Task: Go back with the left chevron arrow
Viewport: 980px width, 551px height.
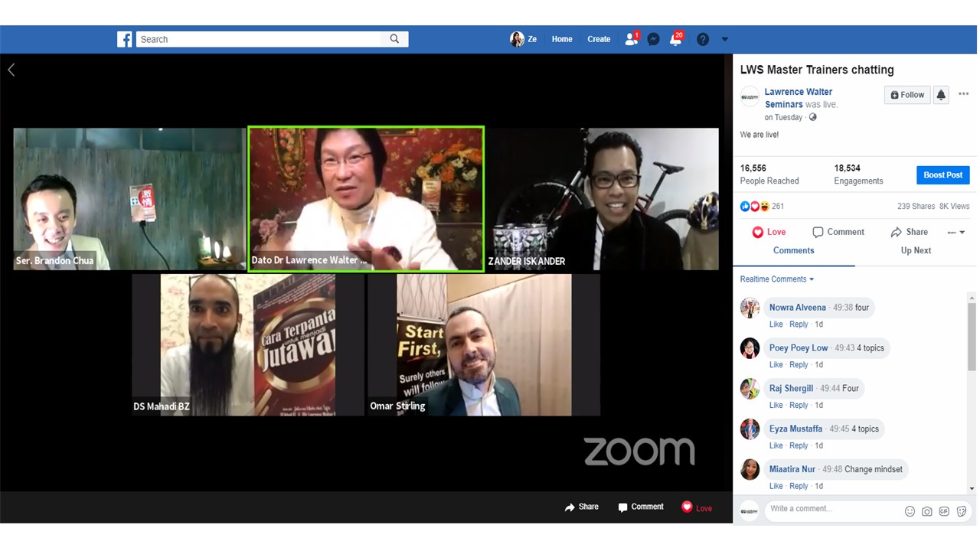Action: tap(11, 70)
